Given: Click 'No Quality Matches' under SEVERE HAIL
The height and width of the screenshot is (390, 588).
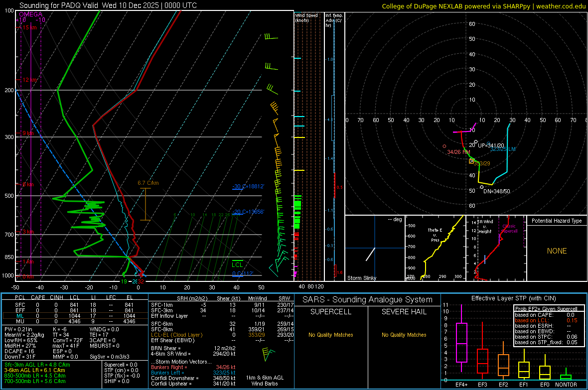Looking at the screenshot, I should point(404,335).
